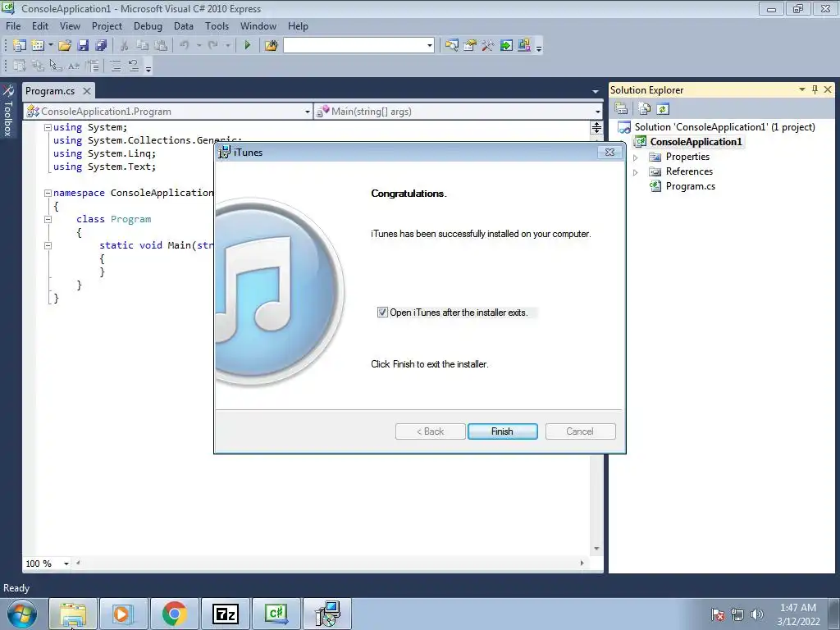Click the editor's horizontal scroll right arrow
Image resolution: width=840 pixels, height=630 pixels.
[x=582, y=563]
